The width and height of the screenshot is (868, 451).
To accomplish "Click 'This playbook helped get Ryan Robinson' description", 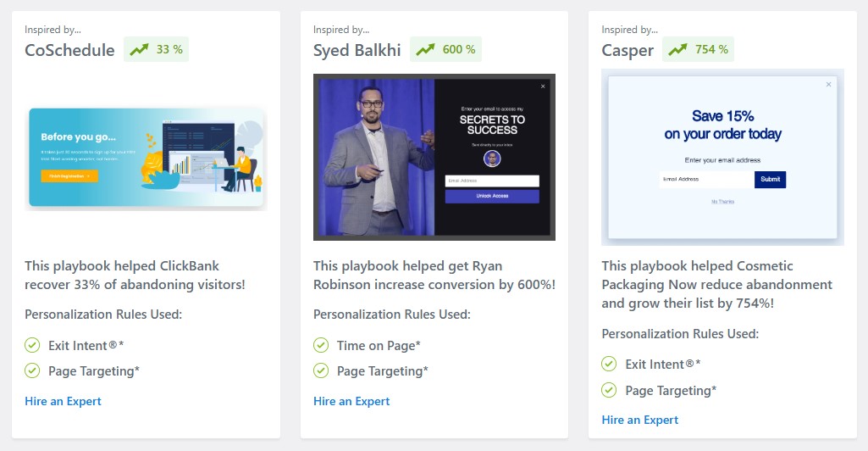I will (434, 275).
